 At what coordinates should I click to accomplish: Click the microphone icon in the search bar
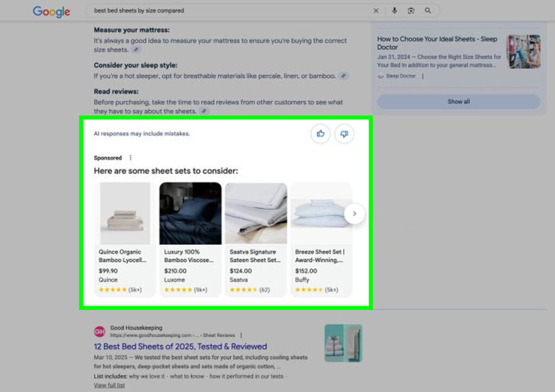point(394,10)
